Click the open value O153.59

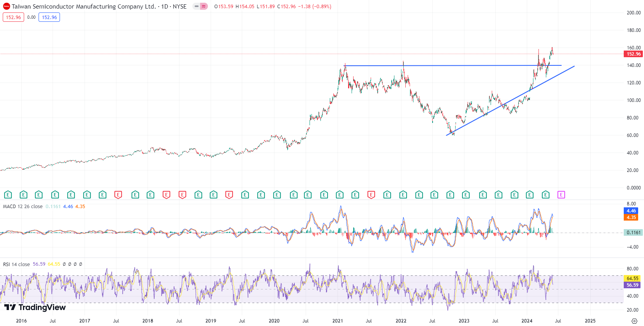(224, 6)
